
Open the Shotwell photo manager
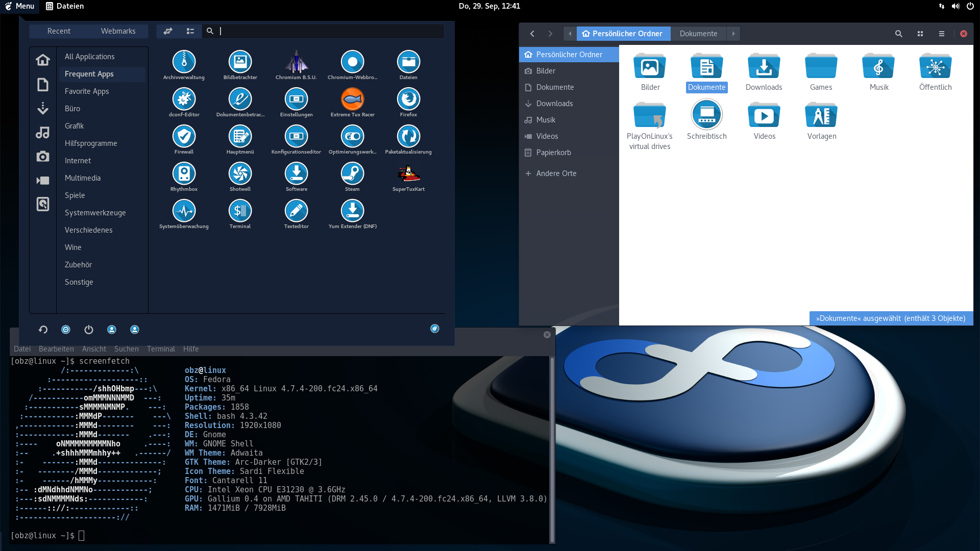tap(240, 174)
